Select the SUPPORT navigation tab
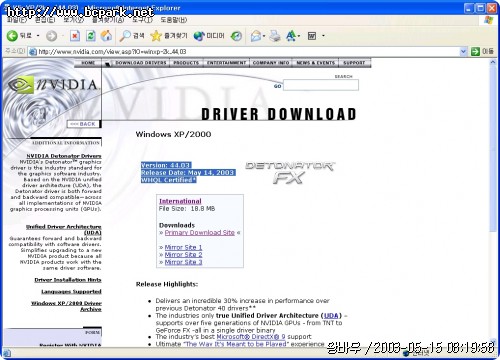The height and width of the screenshot is (360, 500). (x=354, y=63)
